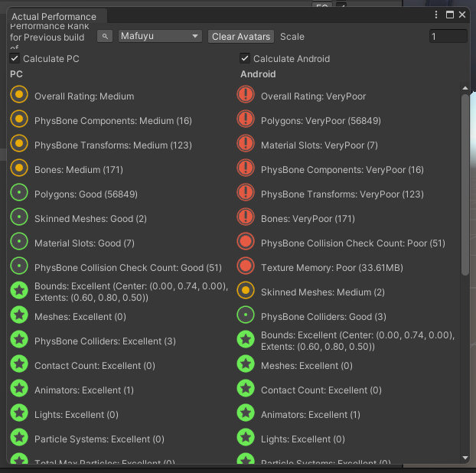Click the avatar search magnifier icon
This screenshot has height=473, width=476.
(105, 37)
